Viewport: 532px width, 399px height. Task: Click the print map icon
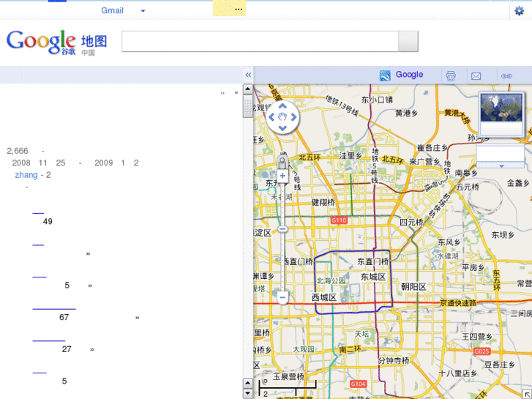tap(451, 75)
